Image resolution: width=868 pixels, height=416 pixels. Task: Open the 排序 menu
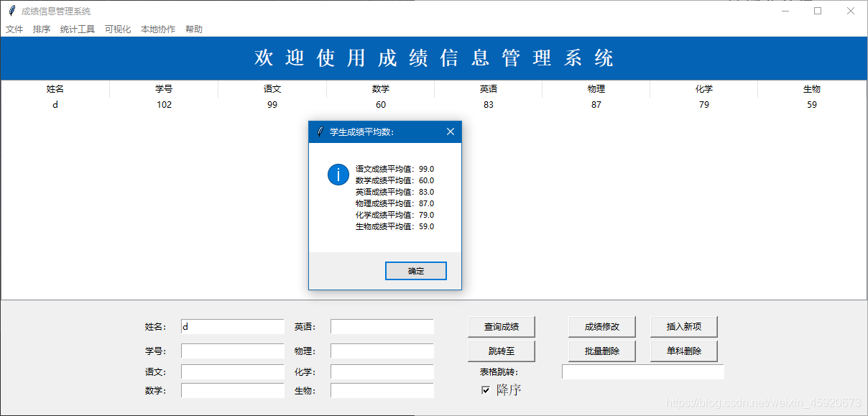point(41,29)
